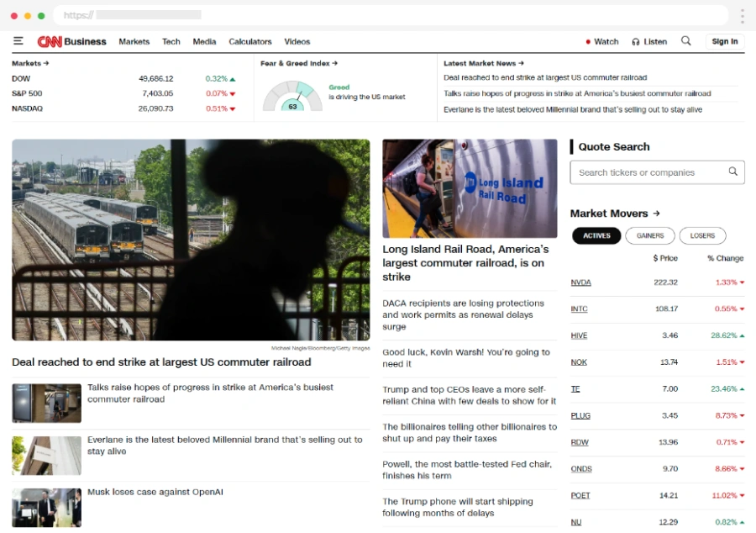Screen dimensions: 756x533
Task: Open the Videos nav item
Action: 297,41
